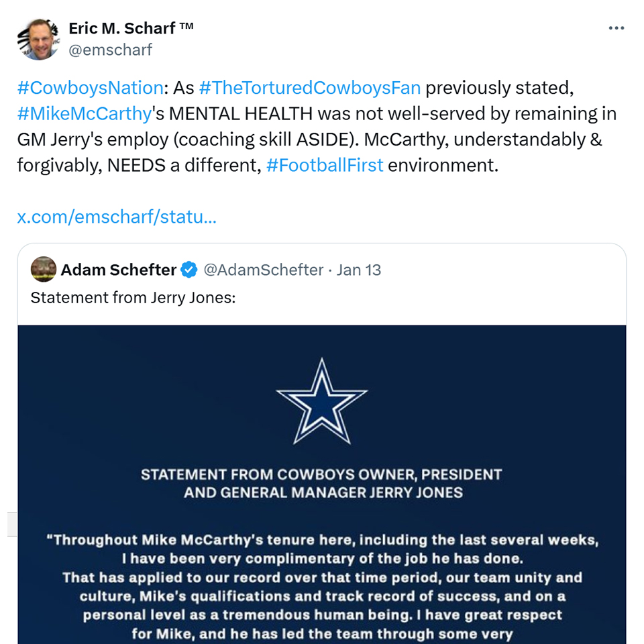Click Eric M. Scharf's profile avatar
644x644 pixels.
click(39, 40)
